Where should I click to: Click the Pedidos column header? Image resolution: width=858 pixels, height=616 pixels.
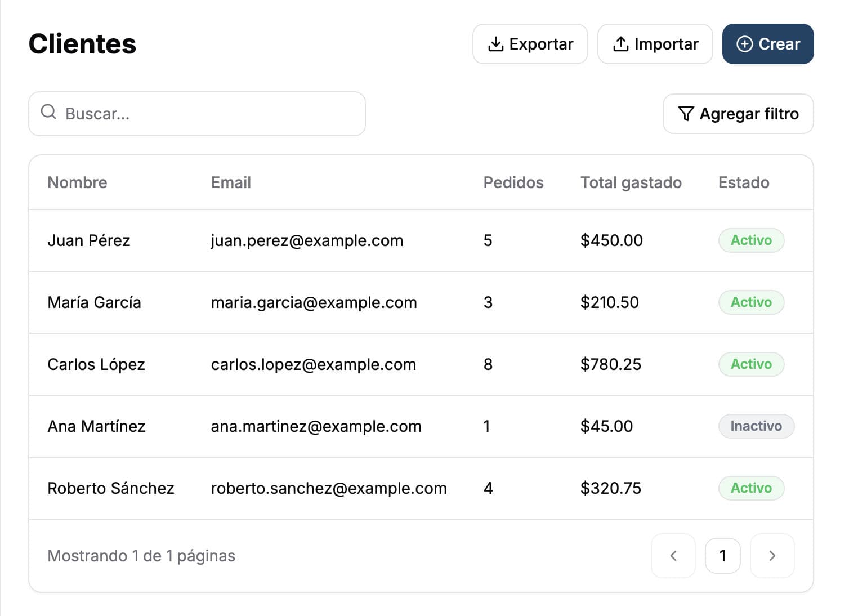(513, 182)
